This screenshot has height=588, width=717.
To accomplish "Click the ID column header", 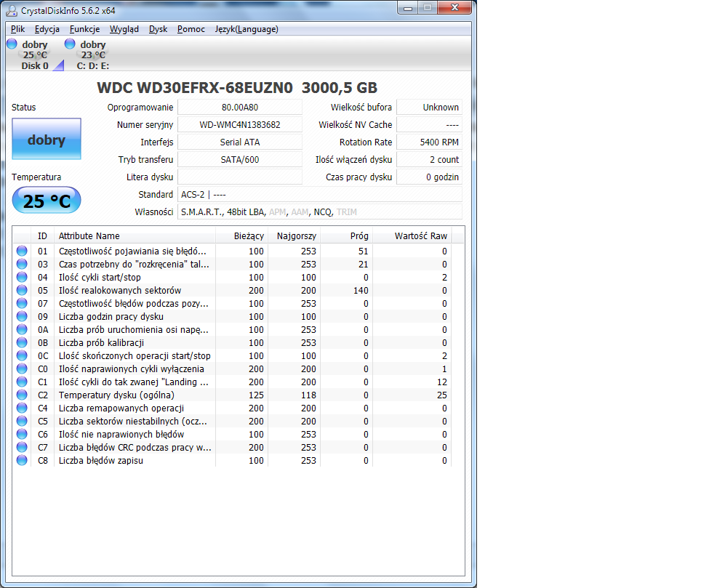I will [42, 235].
